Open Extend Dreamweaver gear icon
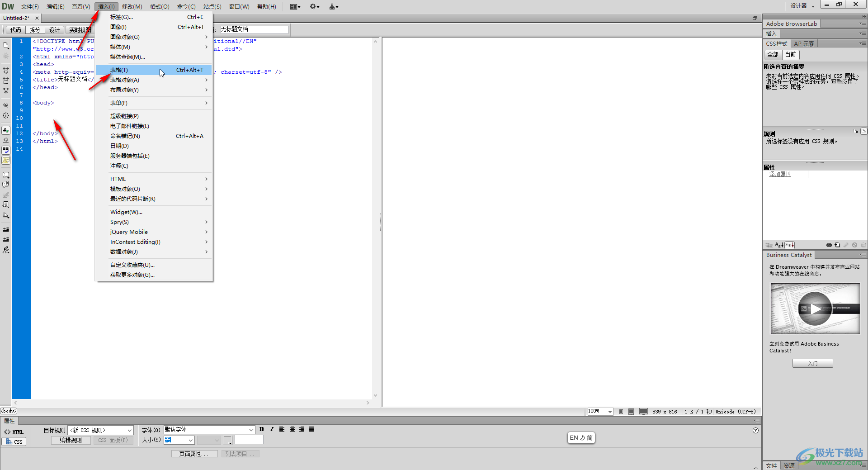 click(x=315, y=6)
